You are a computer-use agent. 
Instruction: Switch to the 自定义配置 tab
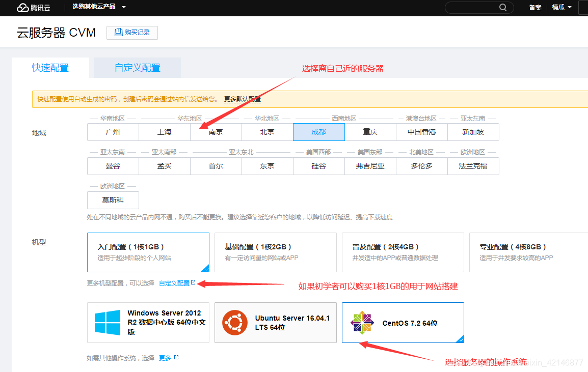click(137, 67)
